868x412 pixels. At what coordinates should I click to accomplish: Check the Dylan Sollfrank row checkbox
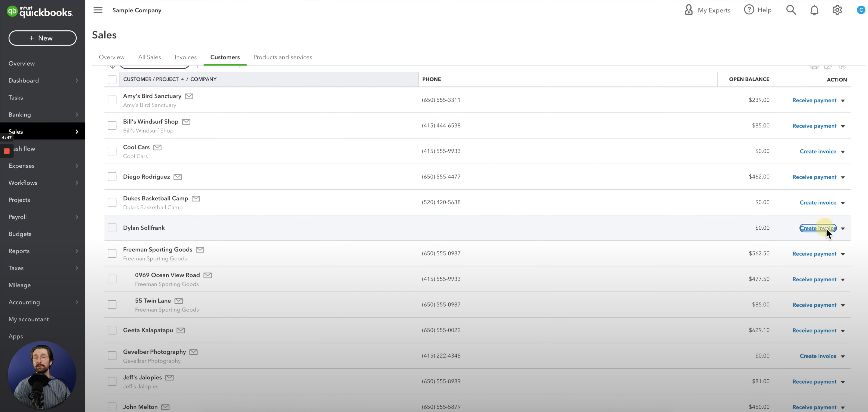click(x=112, y=228)
